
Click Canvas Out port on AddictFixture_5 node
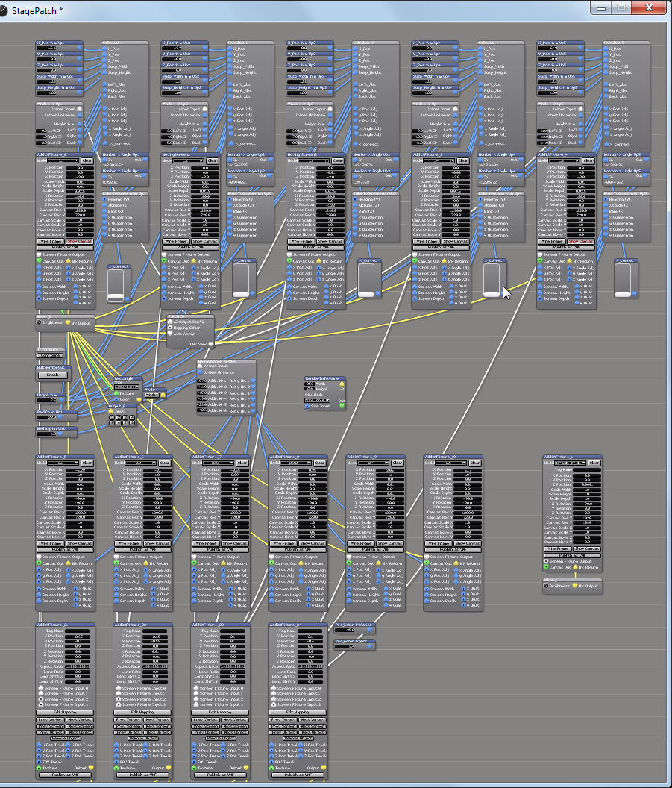click(40, 563)
